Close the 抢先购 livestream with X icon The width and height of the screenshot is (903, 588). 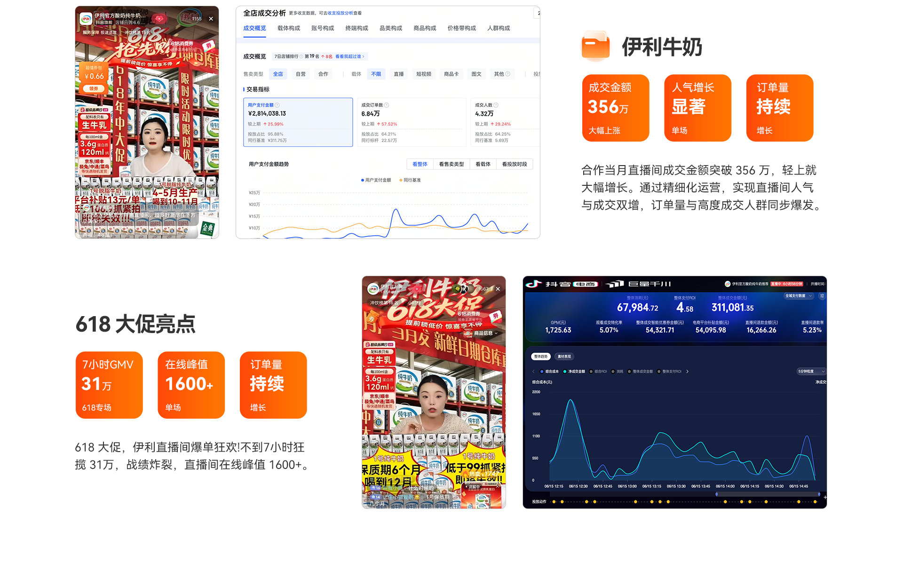tap(211, 19)
